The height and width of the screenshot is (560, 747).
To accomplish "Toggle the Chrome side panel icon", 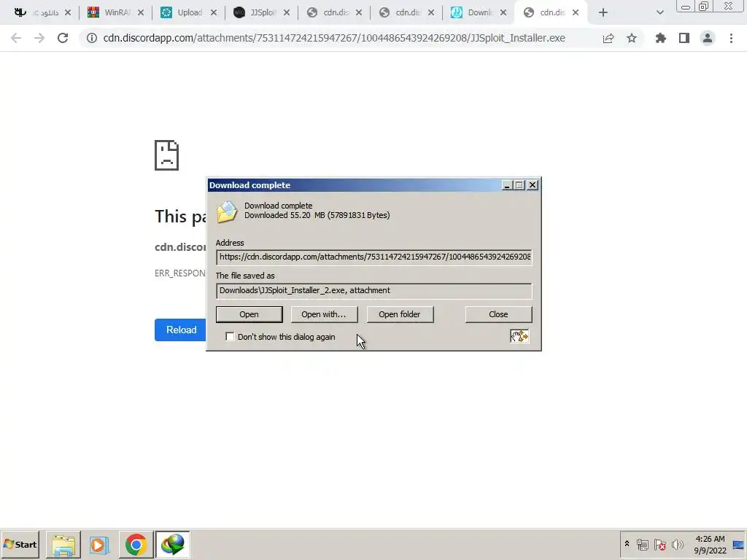I will click(684, 38).
